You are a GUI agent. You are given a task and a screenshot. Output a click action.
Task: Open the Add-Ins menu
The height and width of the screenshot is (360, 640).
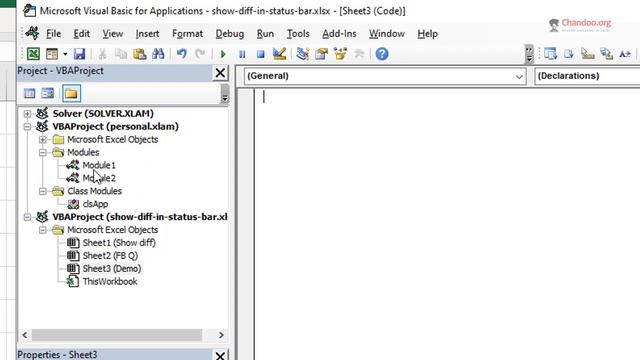point(339,34)
